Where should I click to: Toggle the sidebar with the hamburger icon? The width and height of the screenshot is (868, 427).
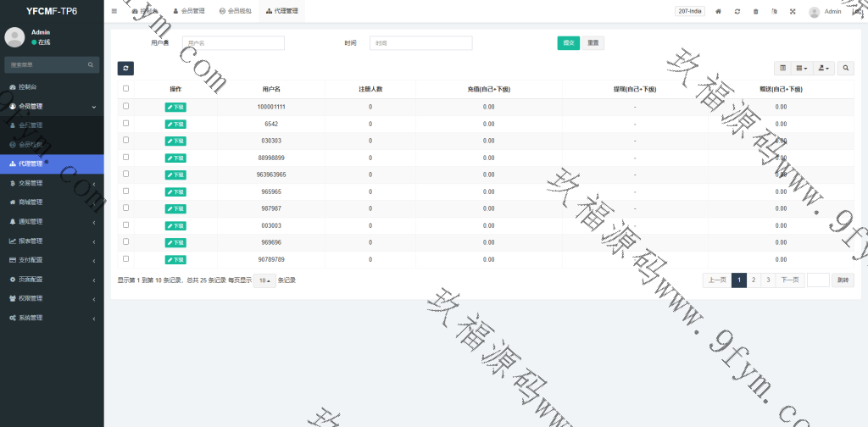114,11
